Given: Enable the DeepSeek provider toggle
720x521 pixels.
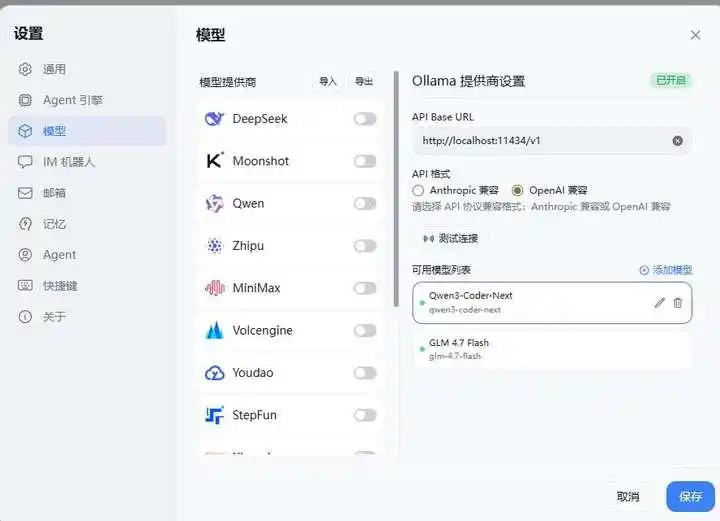Looking at the screenshot, I should coord(365,119).
